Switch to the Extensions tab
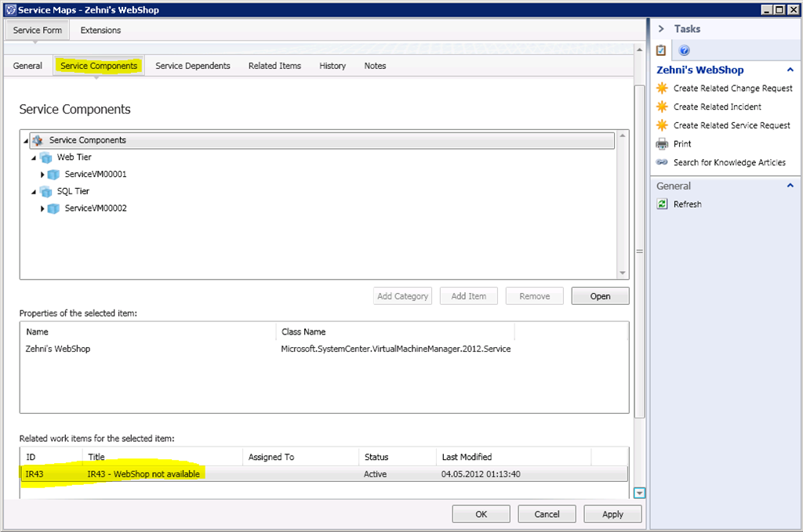The image size is (803, 532). (100, 31)
